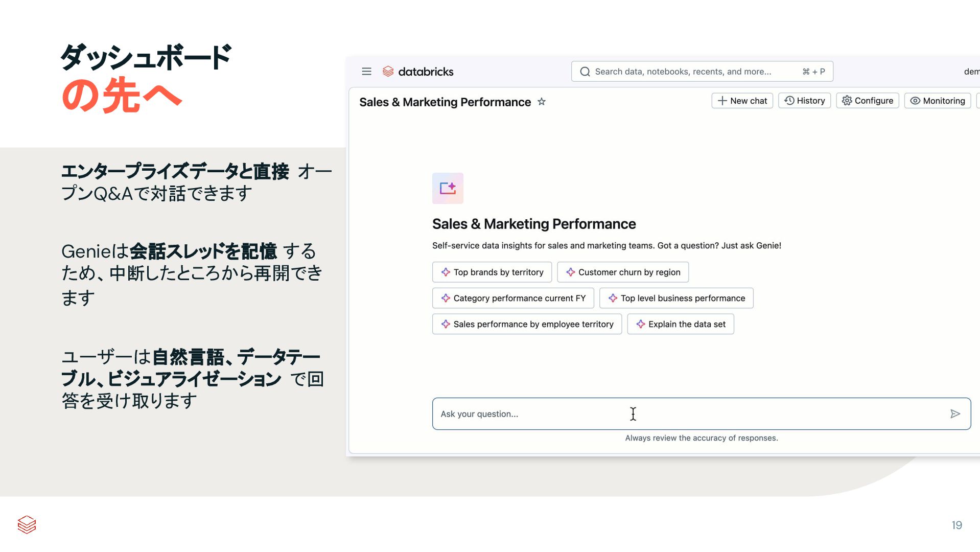This screenshot has width=980, height=552.
Task: Open Configure settings
Action: pos(868,101)
